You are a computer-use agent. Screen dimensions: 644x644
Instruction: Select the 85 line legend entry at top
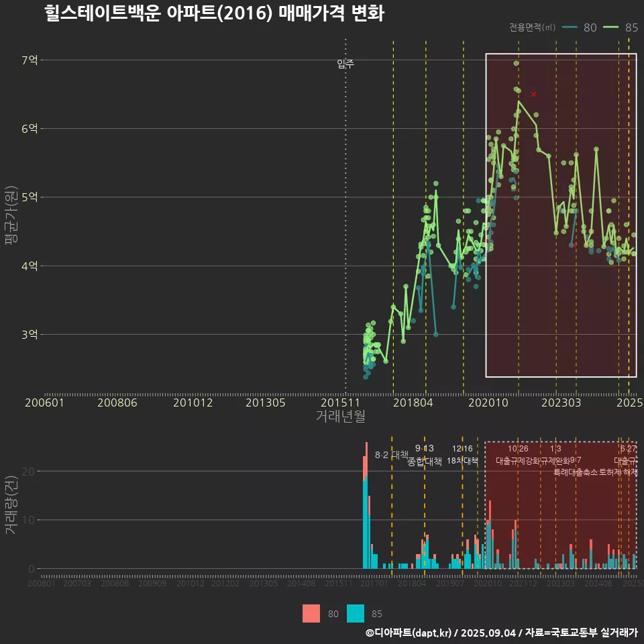click(621, 27)
